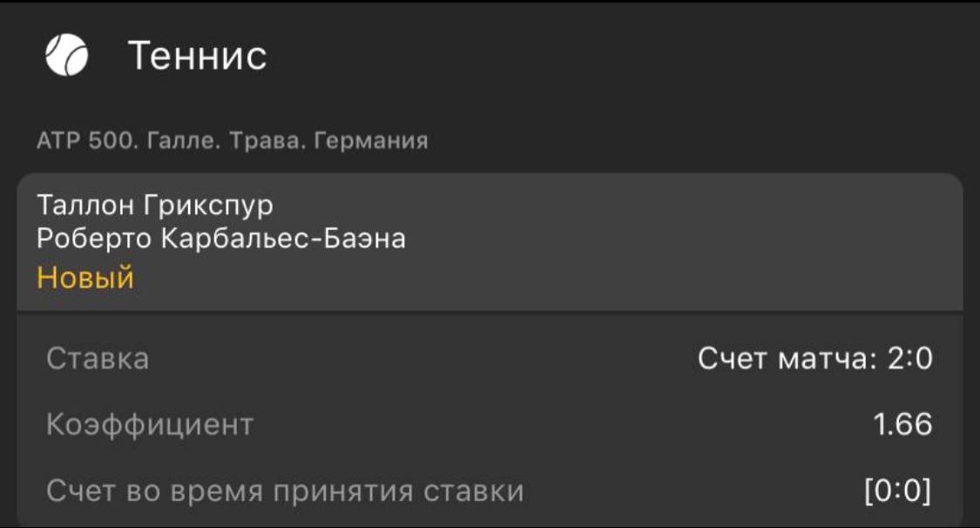Click the Ставка row label
This screenshot has width=980, height=528.
[97, 358]
